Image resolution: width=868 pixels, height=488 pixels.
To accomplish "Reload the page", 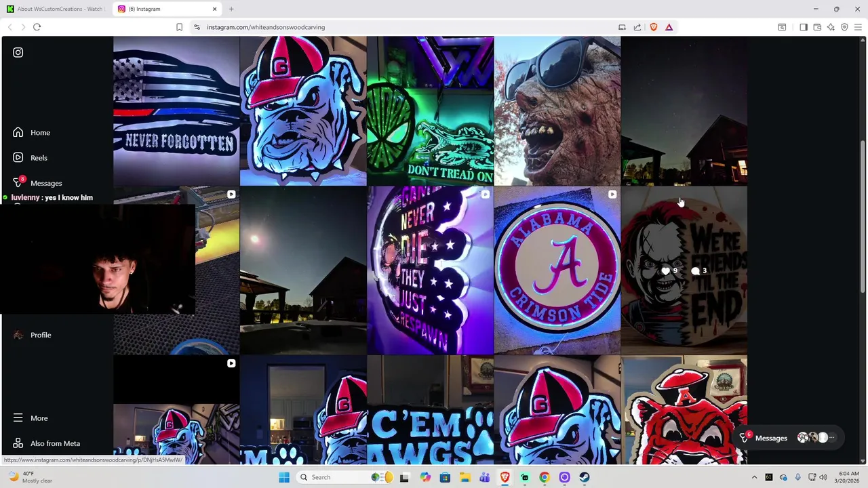I will click(x=37, y=27).
